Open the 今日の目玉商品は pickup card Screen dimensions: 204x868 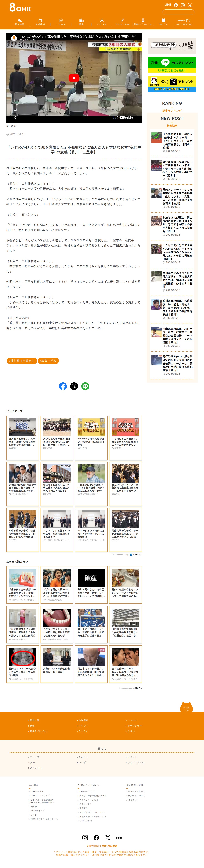click(x=125, y=438)
